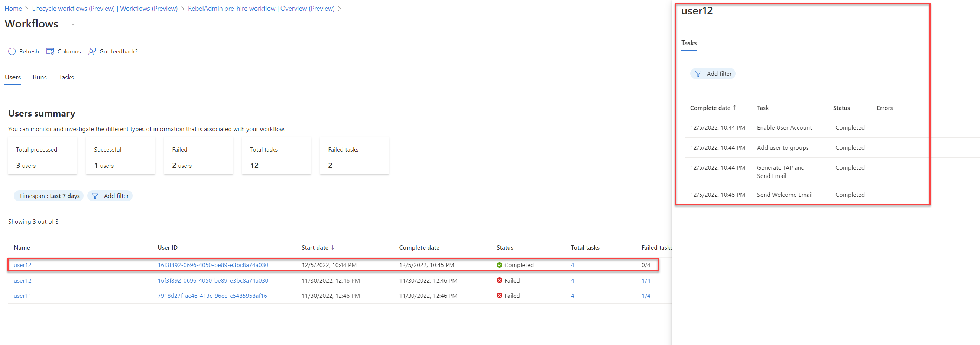The height and width of the screenshot is (345, 980).
Task: Click the Start date sort arrow
Action: pos(332,247)
